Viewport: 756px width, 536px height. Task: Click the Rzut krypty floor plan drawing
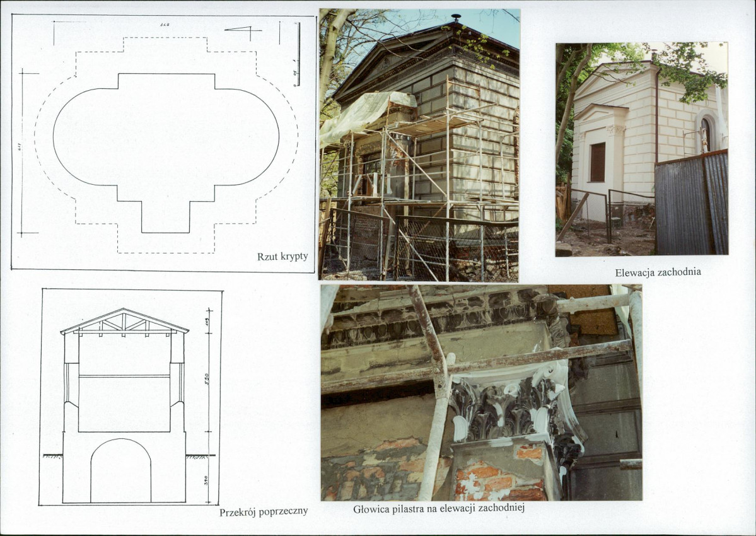(163, 142)
